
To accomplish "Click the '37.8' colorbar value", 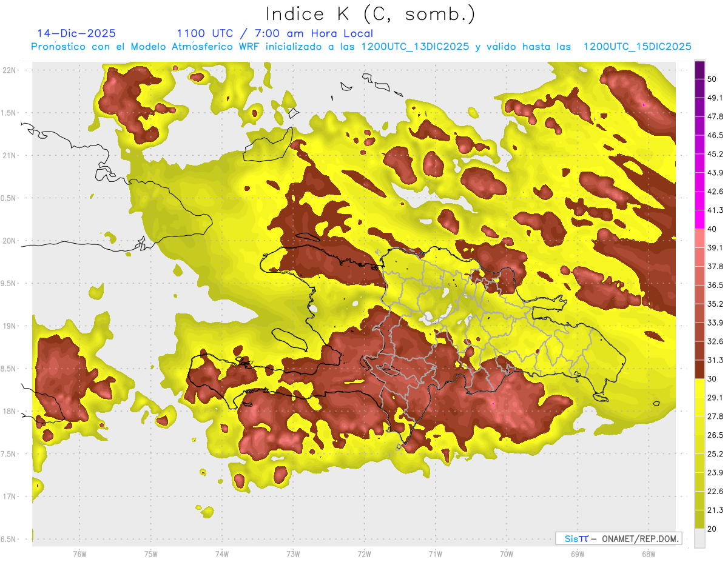I will (x=715, y=266).
